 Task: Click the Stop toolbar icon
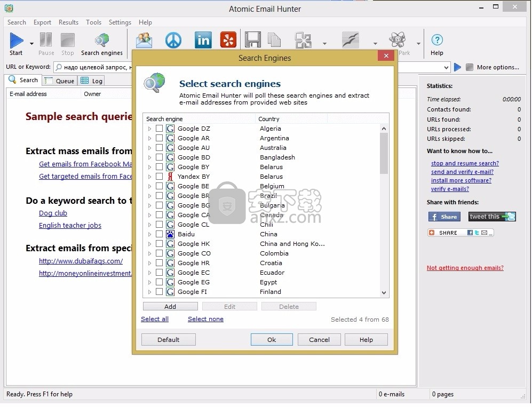[68, 40]
